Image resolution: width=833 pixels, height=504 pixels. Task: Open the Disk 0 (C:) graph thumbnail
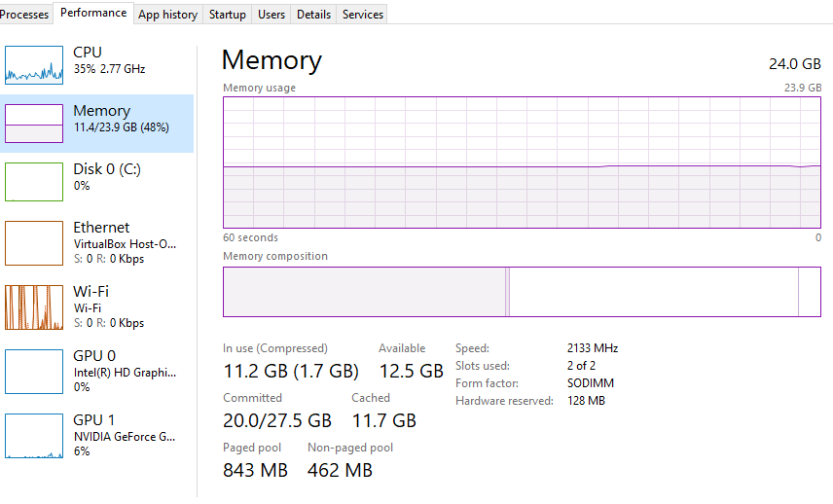coord(34,182)
